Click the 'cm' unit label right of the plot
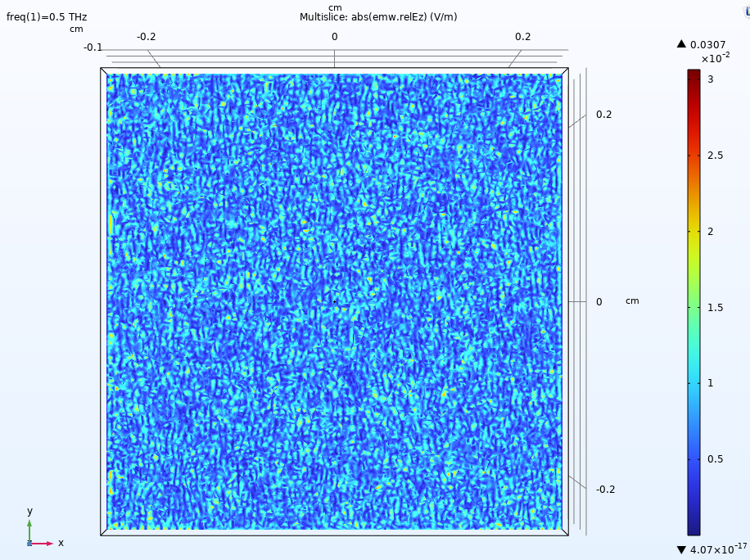 tap(632, 300)
